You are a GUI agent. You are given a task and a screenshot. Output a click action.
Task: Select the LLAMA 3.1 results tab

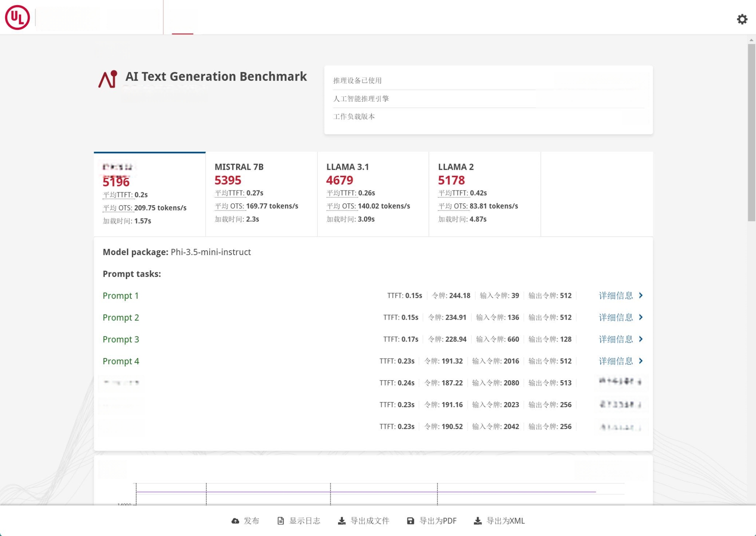point(373,194)
